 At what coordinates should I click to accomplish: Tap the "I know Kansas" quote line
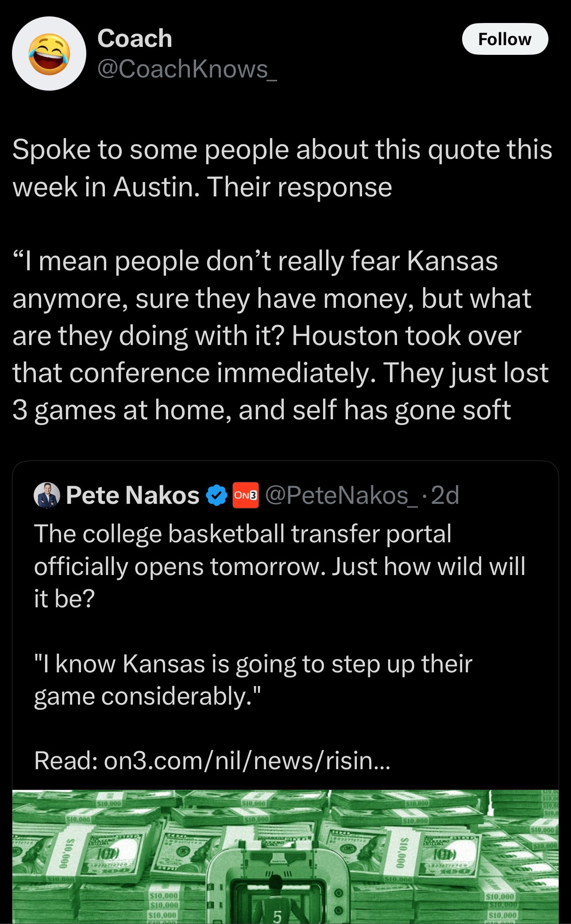[x=253, y=680]
